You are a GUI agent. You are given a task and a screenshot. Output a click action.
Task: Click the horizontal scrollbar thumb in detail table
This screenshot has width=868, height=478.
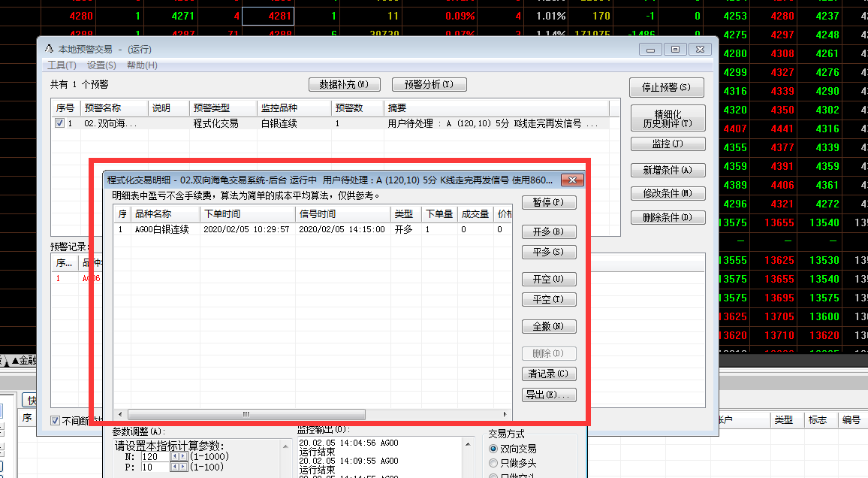click(246, 414)
